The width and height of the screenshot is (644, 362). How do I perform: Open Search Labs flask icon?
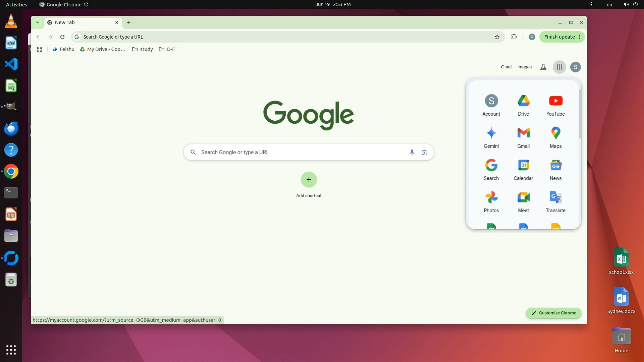tap(543, 67)
